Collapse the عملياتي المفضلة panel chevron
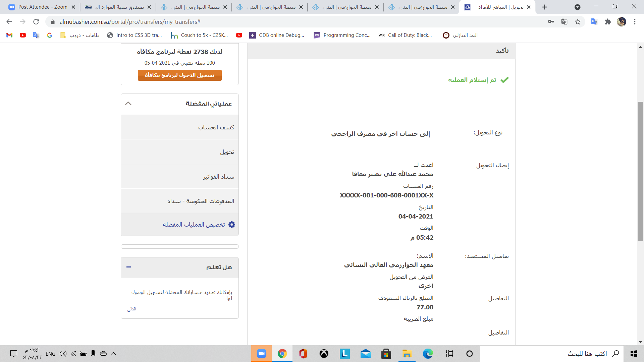644x362 pixels. (x=128, y=104)
